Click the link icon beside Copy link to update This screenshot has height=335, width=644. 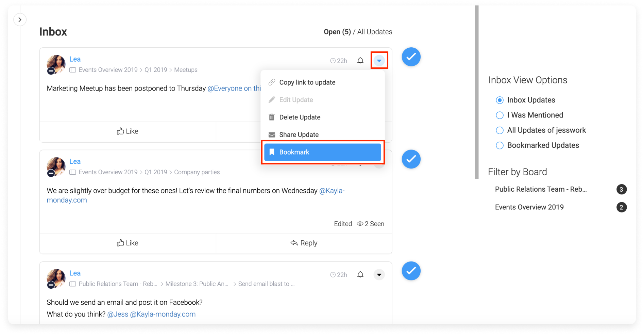tap(272, 82)
